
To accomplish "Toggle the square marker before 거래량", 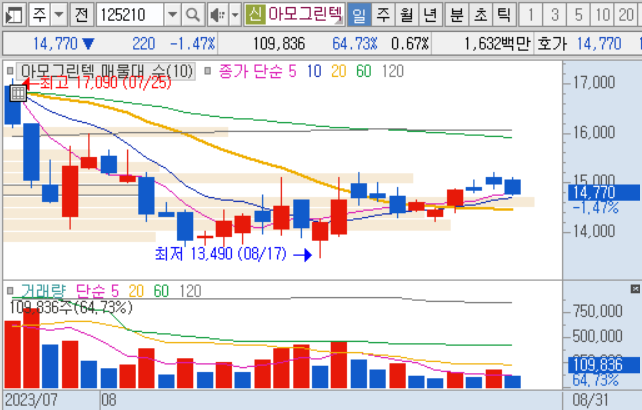I will [10, 291].
